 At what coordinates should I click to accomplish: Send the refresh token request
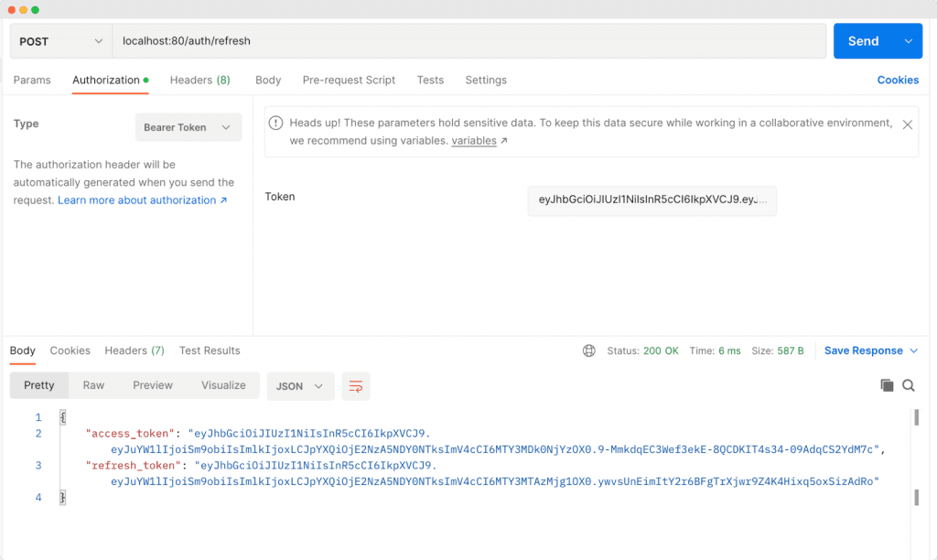pos(865,40)
